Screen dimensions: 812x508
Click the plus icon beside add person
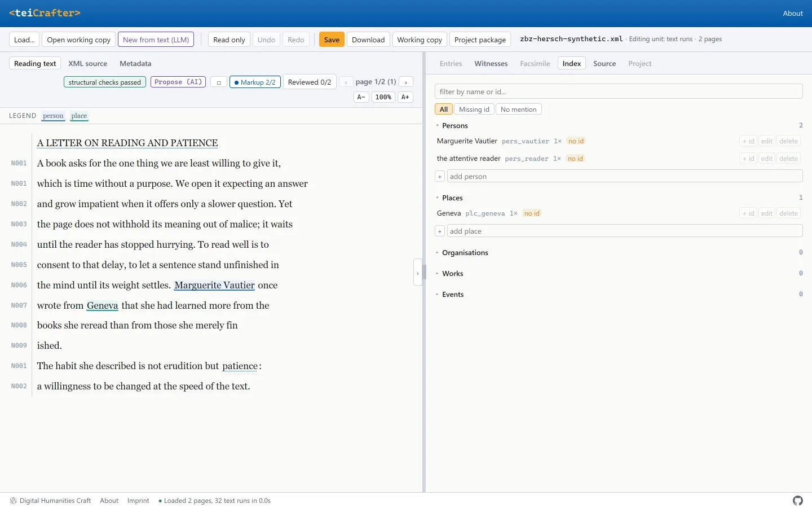[440, 177]
